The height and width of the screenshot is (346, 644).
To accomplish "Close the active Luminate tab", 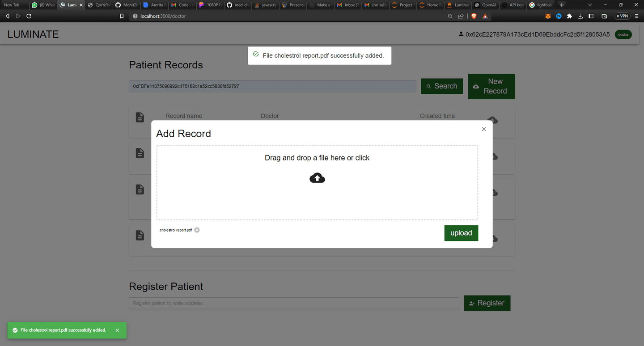I will pos(81,5).
